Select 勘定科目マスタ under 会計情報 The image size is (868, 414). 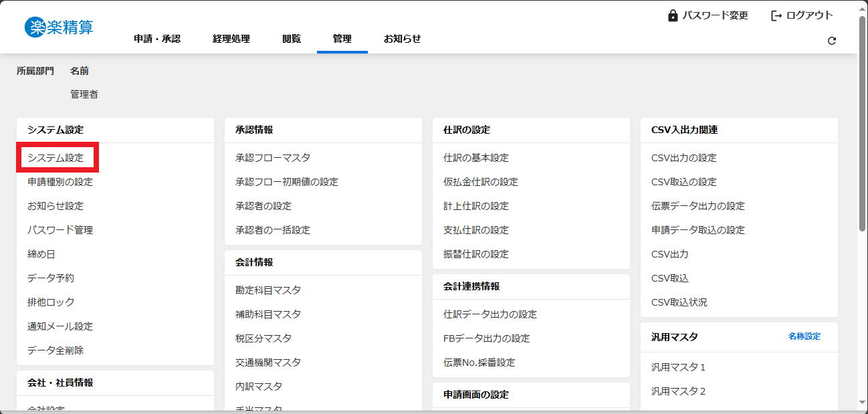268,290
